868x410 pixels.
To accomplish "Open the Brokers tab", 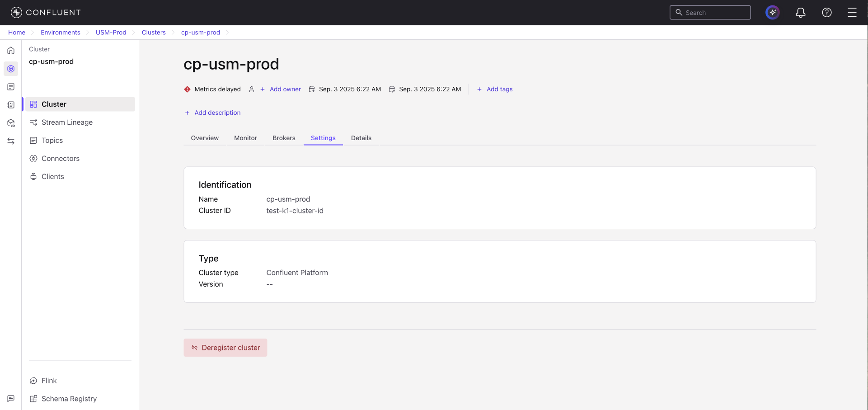I will pyautogui.click(x=284, y=138).
